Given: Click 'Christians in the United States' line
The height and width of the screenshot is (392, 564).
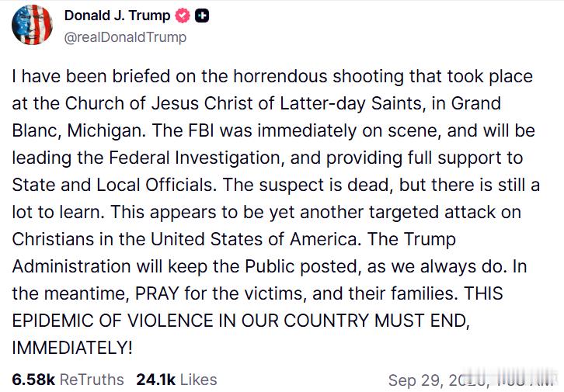Looking at the screenshot, I should pyautogui.click(x=136, y=239).
